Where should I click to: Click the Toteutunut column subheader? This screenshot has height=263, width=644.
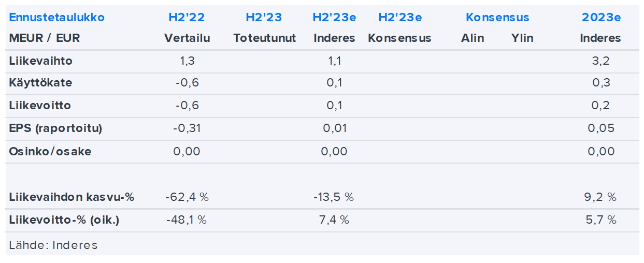[264, 38]
